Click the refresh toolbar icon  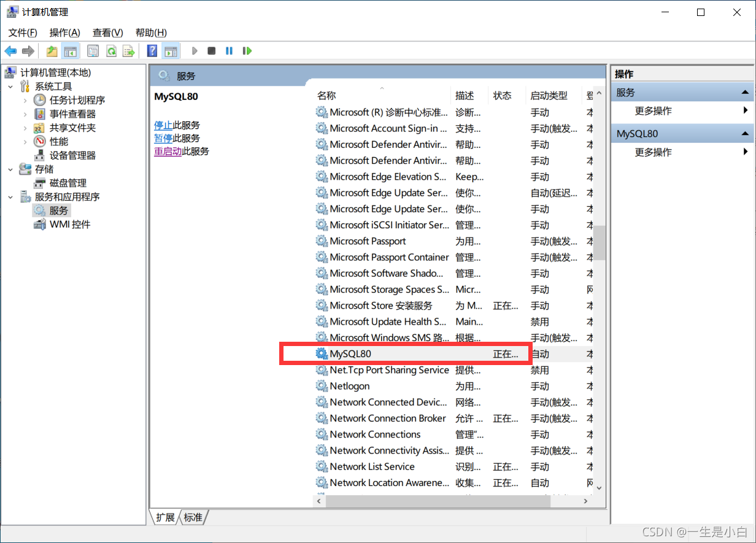pos(111,51)
